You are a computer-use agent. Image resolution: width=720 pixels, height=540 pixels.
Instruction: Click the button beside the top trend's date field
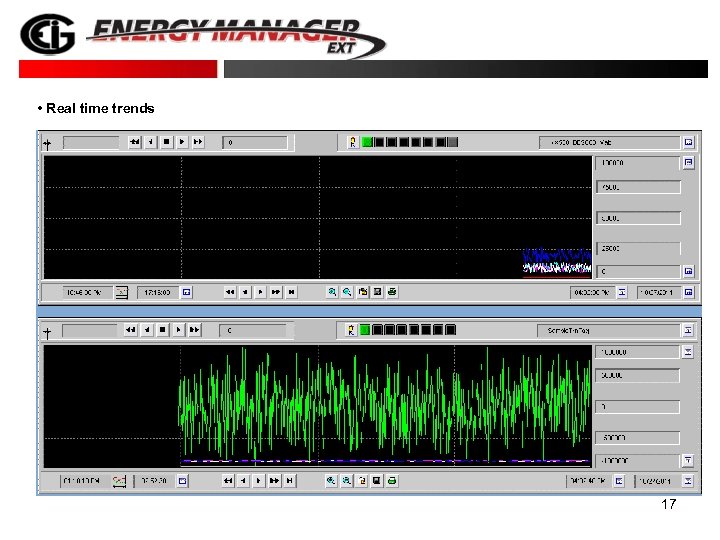coord(688,292)
